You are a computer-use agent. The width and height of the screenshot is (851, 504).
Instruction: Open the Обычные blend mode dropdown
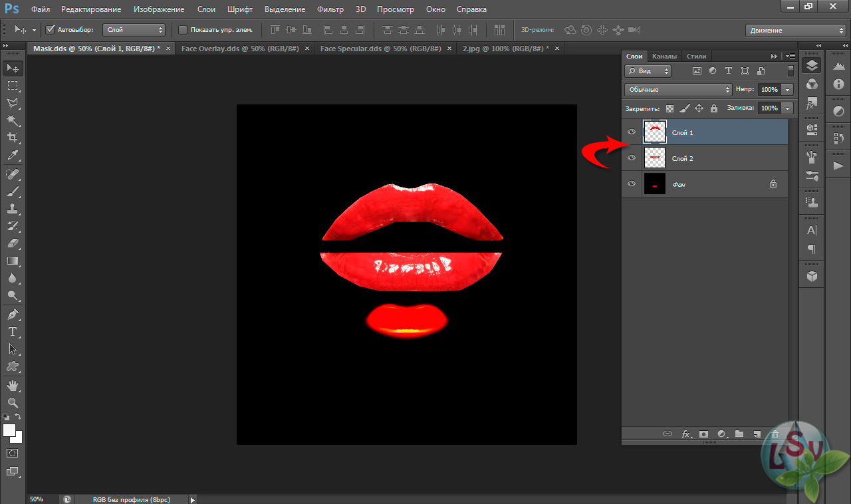[678, 89]
